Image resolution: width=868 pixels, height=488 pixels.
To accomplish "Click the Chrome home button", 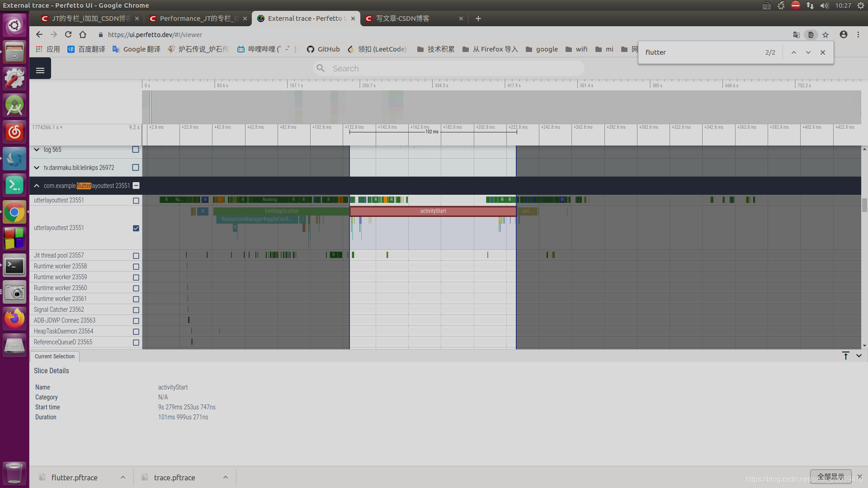I will pyautogui.click(x=83, y=35).
